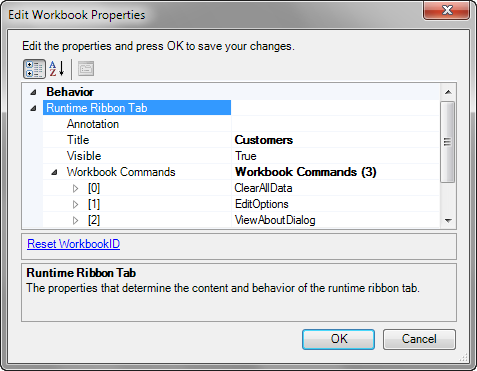Select the Workbook Commands label
The image size is (477, 371).
(121, 172)
